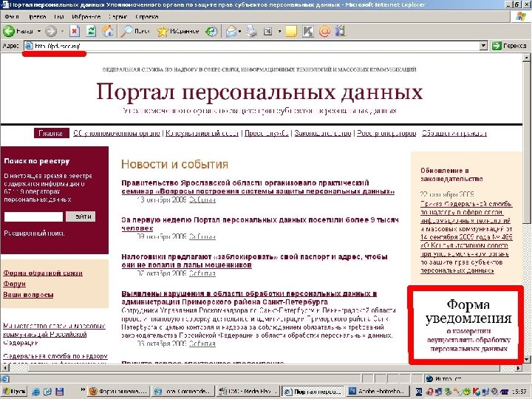
Task: Open the Справка menu
Action: pos(146,16)
